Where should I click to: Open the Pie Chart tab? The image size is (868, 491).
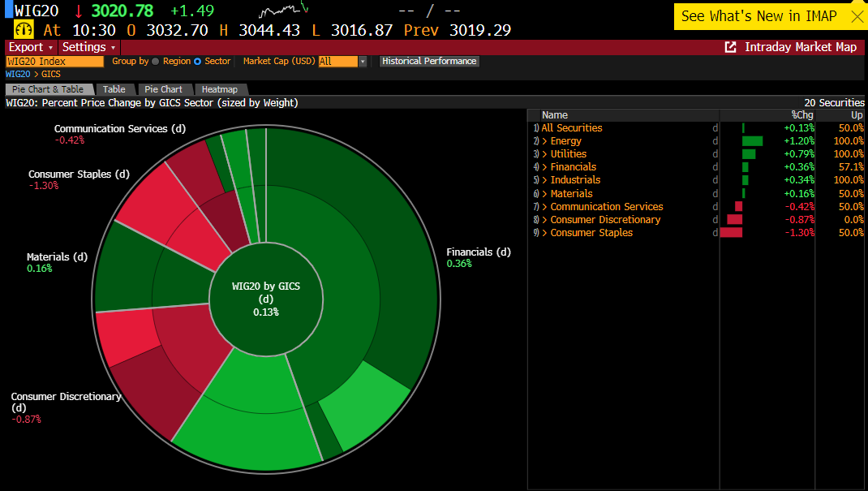coord(164,89)
